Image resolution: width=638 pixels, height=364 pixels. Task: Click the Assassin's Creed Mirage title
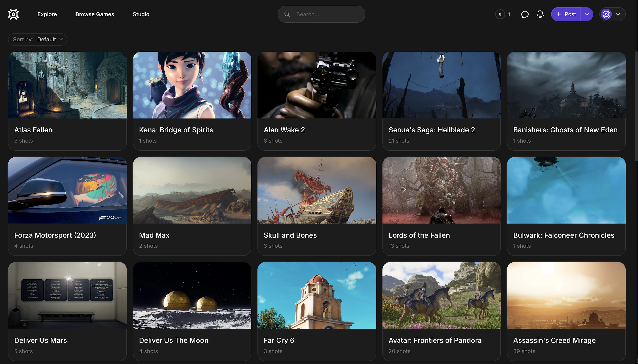coord(555,340)
